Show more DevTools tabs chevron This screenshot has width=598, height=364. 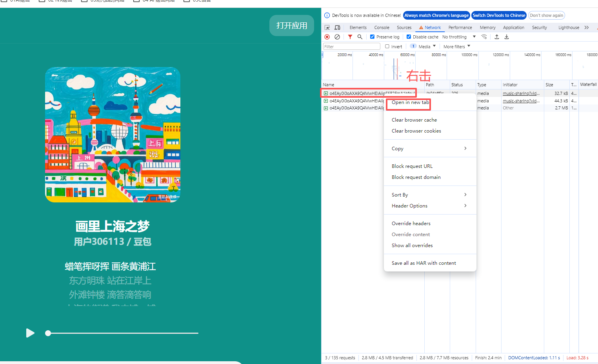(587, 27)
